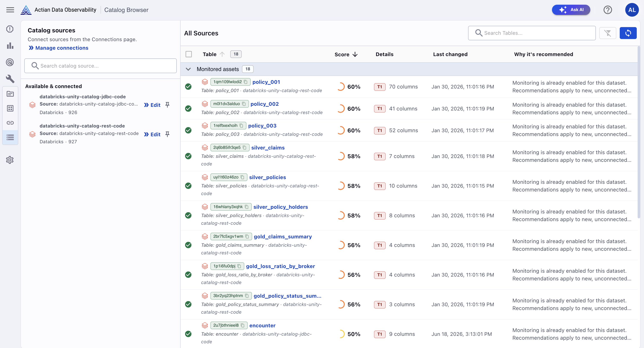Image resolution: width=644 pixels, height=348 pixels.
Task: Sort by the Table column arrow
Action: [222, 54]
